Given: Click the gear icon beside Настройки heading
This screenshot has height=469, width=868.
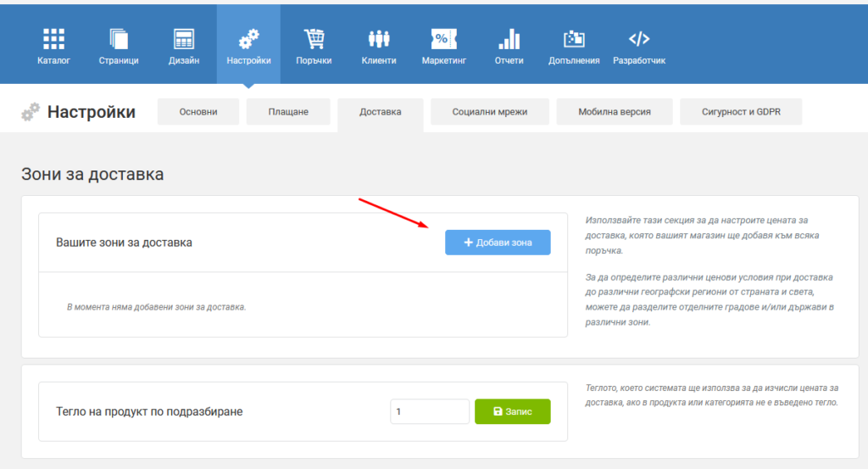Looking at the screenshot, I should tap(31, 111).
